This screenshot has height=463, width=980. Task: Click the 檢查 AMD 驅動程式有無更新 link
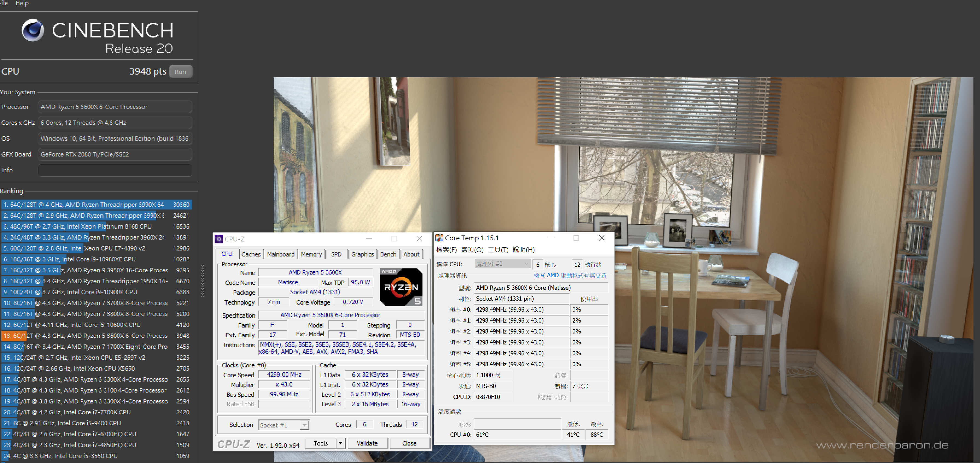point(569,275)
